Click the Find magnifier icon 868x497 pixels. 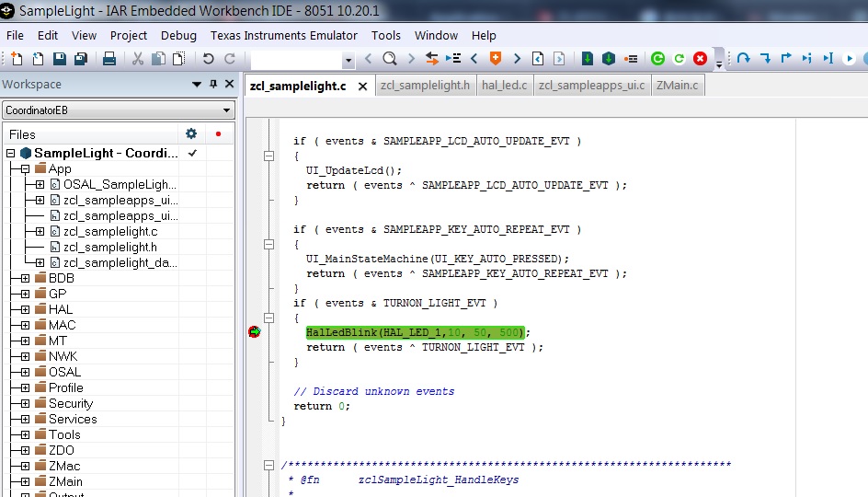pos(390,58)
